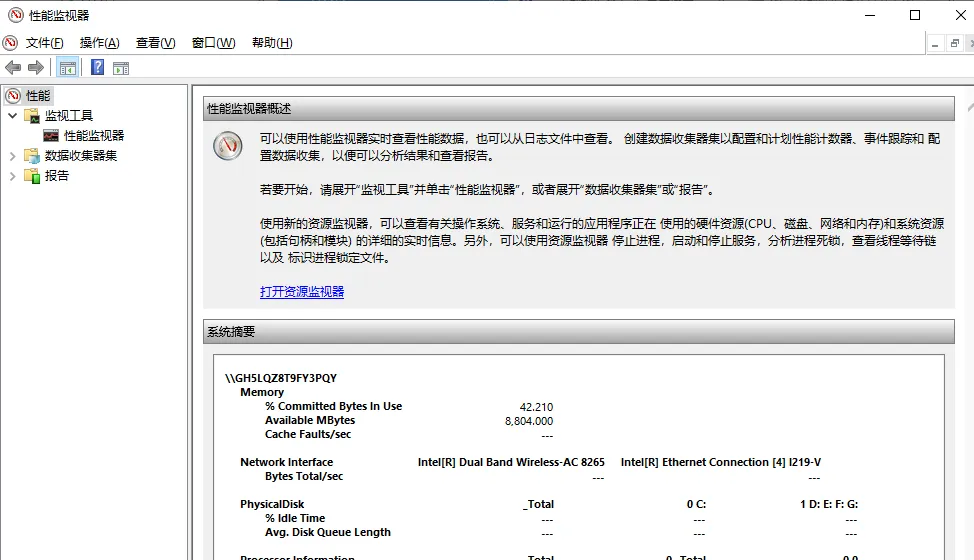Open the 打开资源监视器 link
Viewport: 974px width, 560px height.
(x=302, y=292)
